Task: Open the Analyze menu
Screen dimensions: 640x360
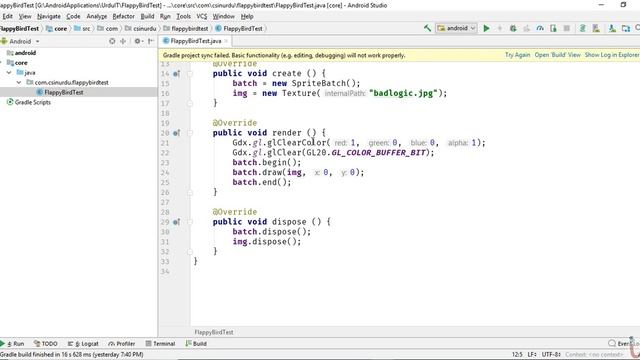Action: pos(97,16)
